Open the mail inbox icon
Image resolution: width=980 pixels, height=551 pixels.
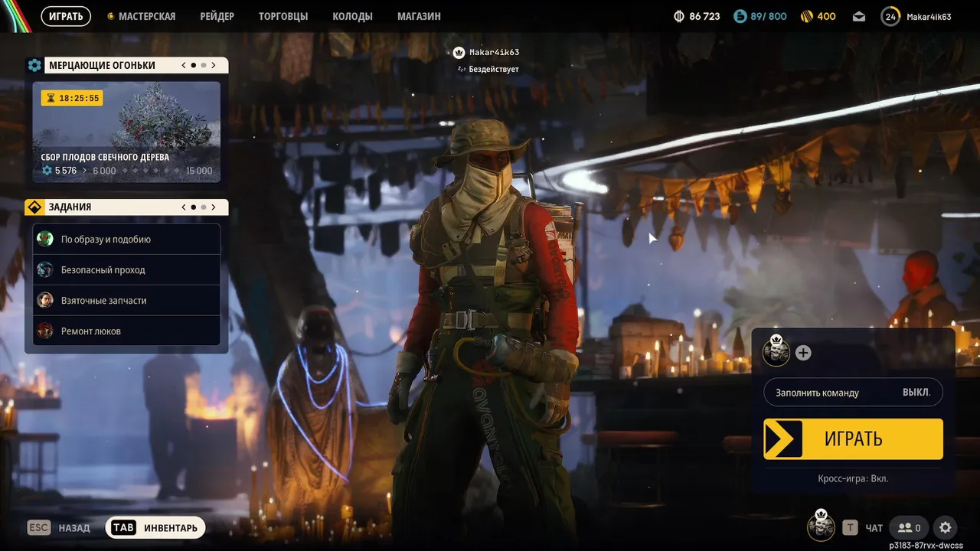click(x=859, y=16)
